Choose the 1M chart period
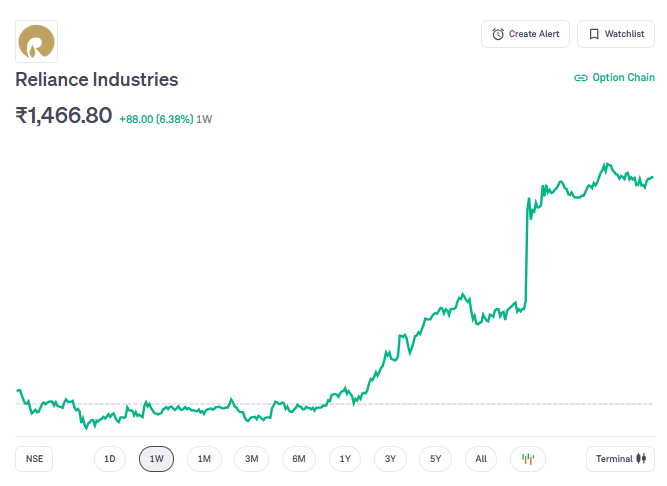 point(204,459)
